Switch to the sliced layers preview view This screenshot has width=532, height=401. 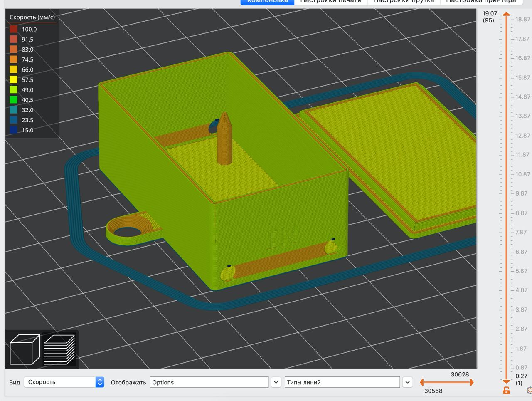coord(59,349)
